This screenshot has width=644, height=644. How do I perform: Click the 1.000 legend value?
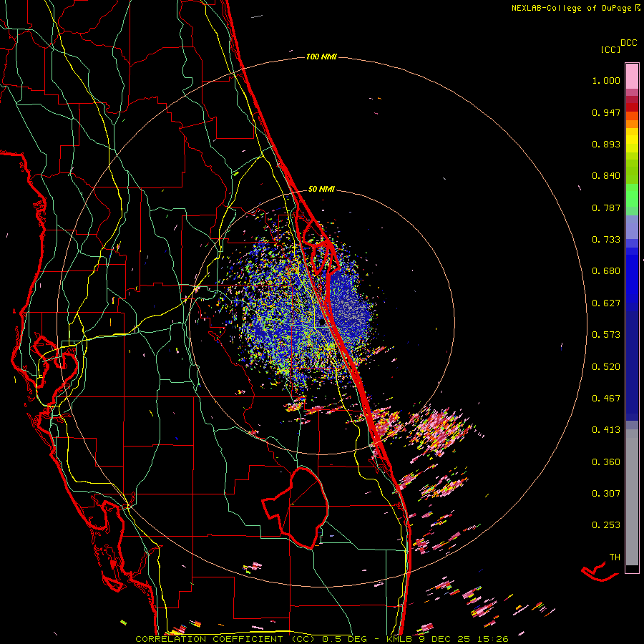pyautogui.click(x=606, y=80)
